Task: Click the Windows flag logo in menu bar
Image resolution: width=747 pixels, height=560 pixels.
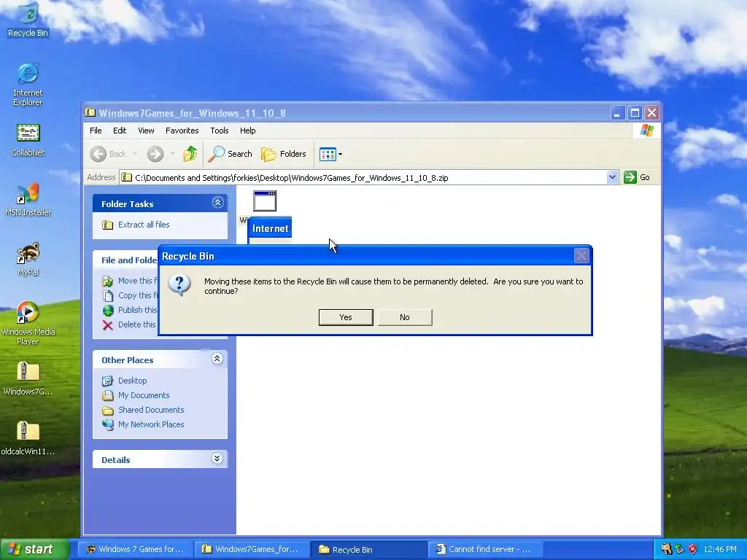Action: [647, 130]
